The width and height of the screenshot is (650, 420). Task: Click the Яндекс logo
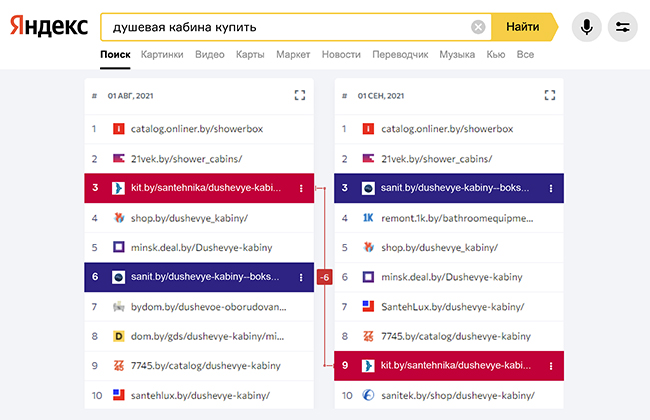(47, 27)
